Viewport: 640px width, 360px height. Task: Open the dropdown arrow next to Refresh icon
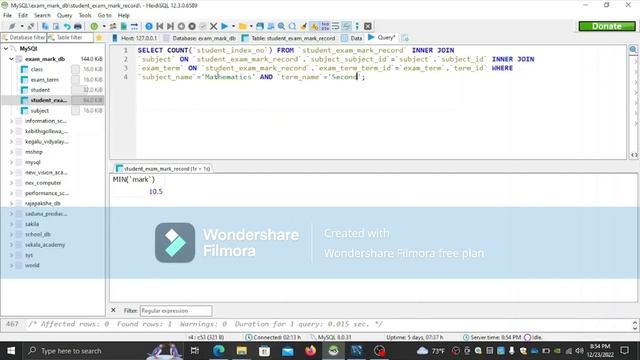click(x=104, y=26)
